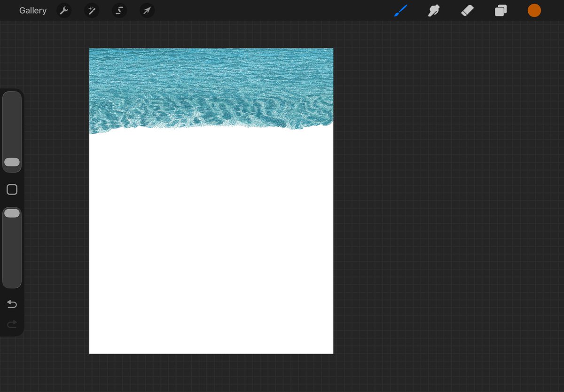
Task: Open the orange active color picker
Action: click(534, 10)
